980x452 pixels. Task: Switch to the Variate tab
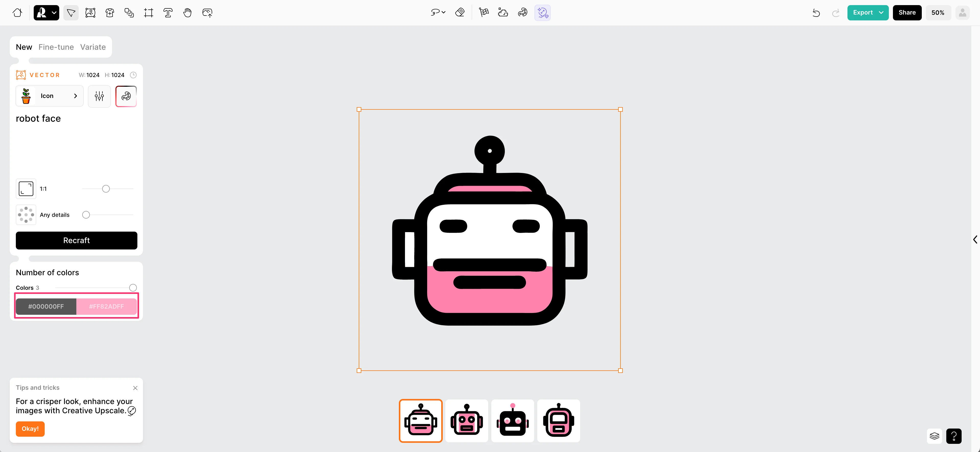93,47
